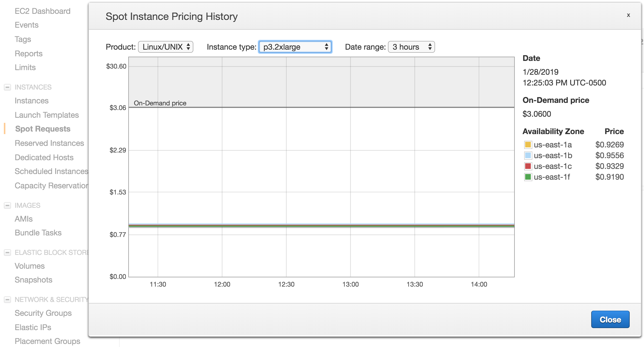Click the $0.9329 price value
This screenshot has width=644, height=347.
tap(610, 166)
